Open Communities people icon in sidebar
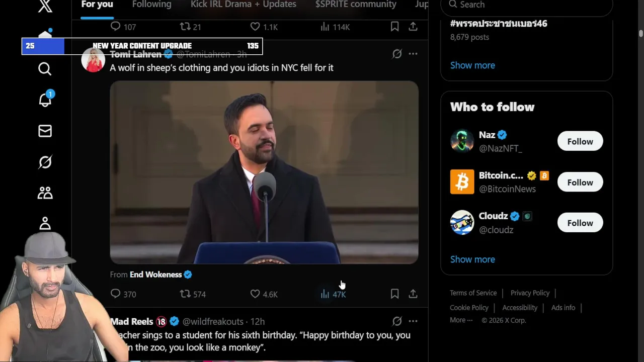The image size is (644, 362). tap(45, 193)
